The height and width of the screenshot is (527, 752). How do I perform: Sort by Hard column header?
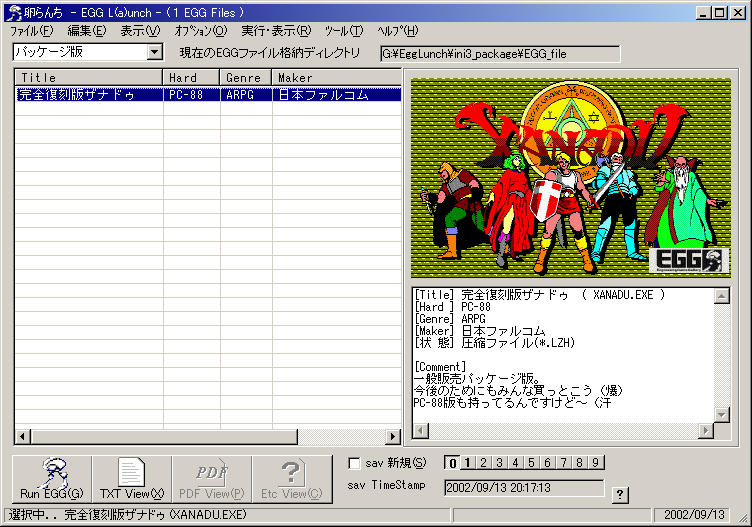[x=191, y=78]
